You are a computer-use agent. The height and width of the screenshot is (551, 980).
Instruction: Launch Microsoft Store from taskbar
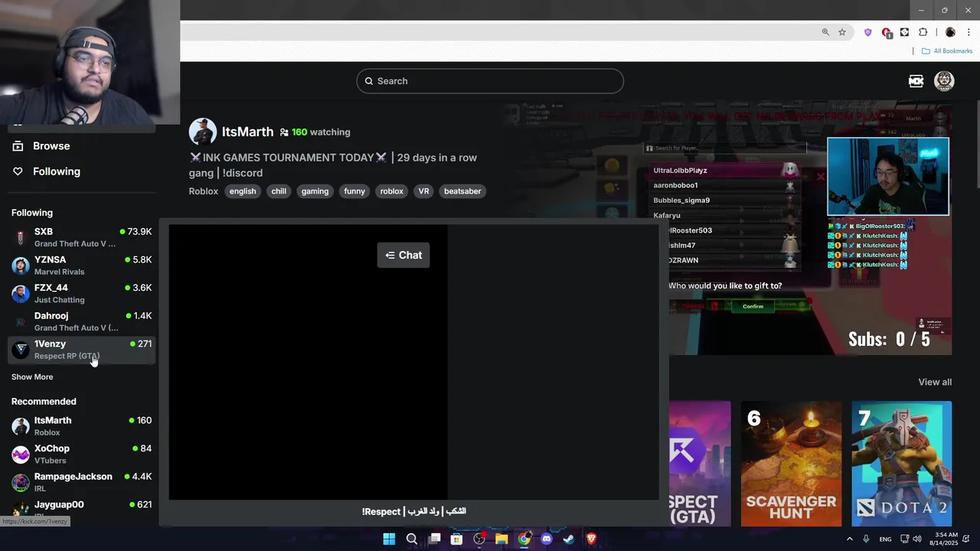tap(457, 539)
